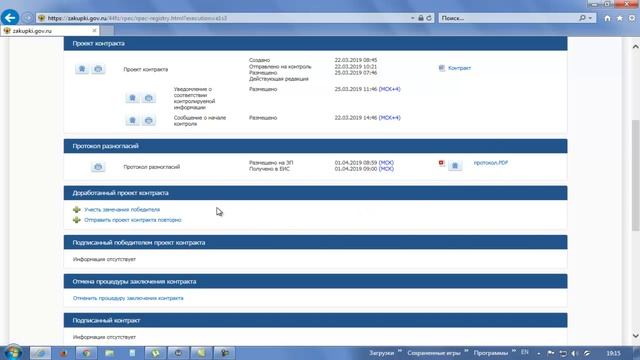This screenshot has width=640, height=360.
Task: Click the search magnifier icon
Action: tap(582, 18)
